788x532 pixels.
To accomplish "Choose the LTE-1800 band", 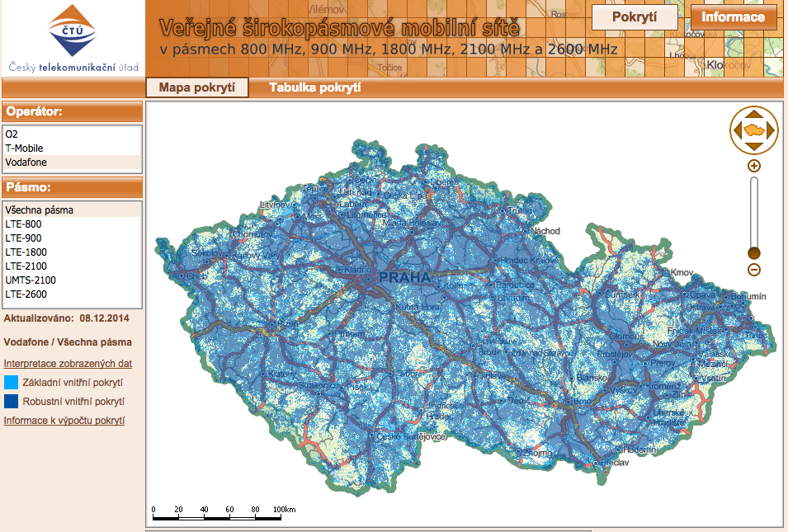I will click(x=73, y=252).
